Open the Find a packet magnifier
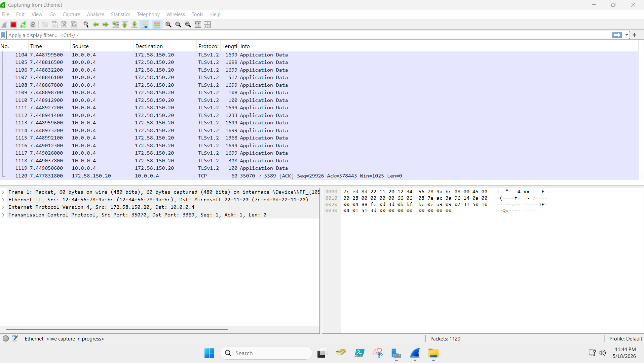This screenshot has width=644, height=363. [86, 25]
